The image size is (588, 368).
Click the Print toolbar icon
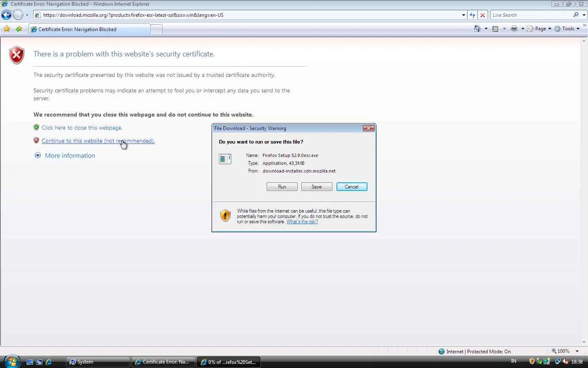[514, 29]
